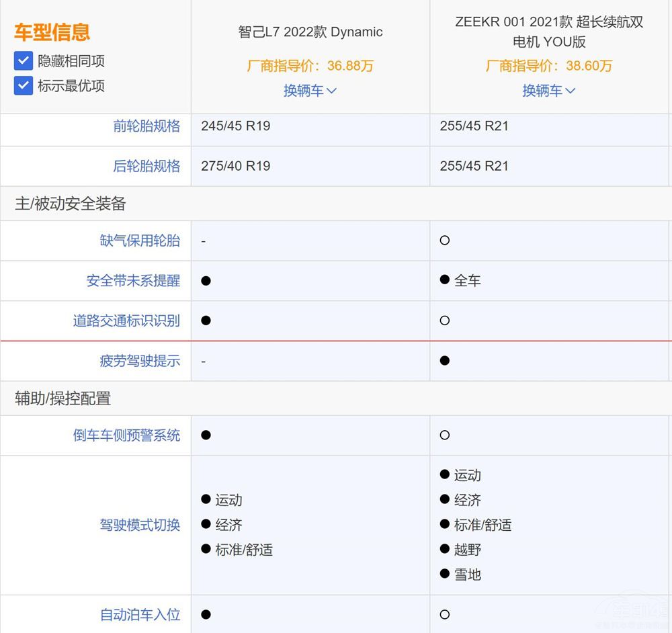This screenshot has height=633, width=672.
Task: Click the 后轮胎规格 link
Action: [x=146, y=167]
